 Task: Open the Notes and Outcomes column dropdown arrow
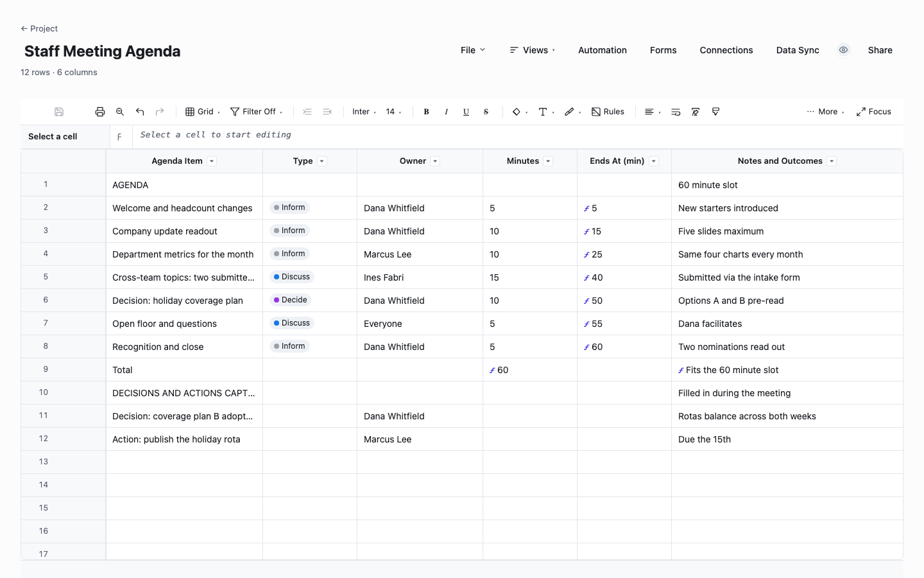pyautogui.click(x=832, y=161)
